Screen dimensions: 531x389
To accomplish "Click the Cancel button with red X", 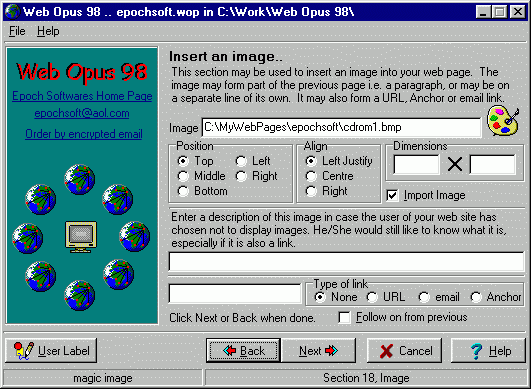I will (404, 350).
